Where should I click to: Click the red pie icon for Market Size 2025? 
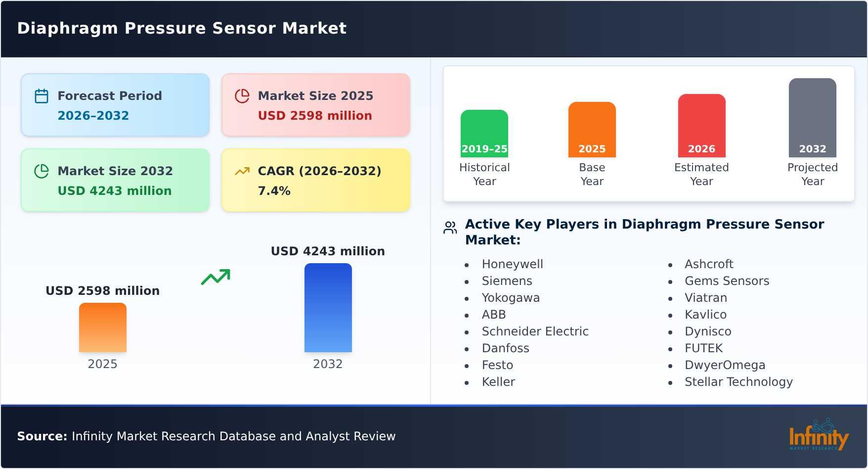click(242, 96)
